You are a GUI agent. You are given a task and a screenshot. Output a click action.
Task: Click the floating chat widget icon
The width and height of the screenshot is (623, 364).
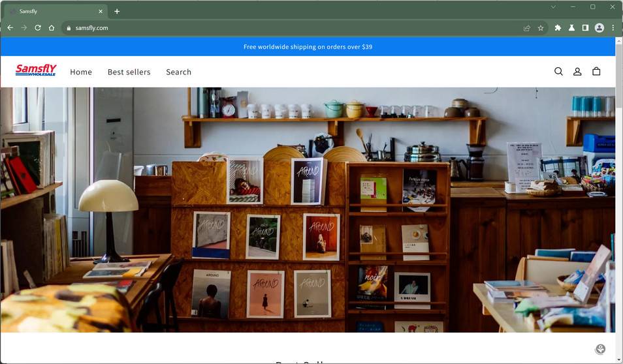pos(600,349)
